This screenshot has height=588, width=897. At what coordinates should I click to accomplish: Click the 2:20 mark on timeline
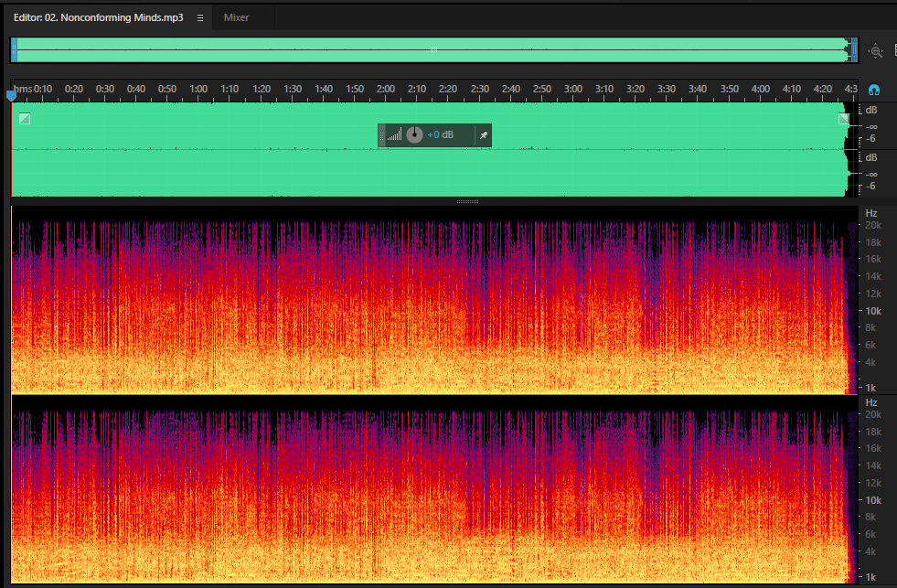coord(448,89)
